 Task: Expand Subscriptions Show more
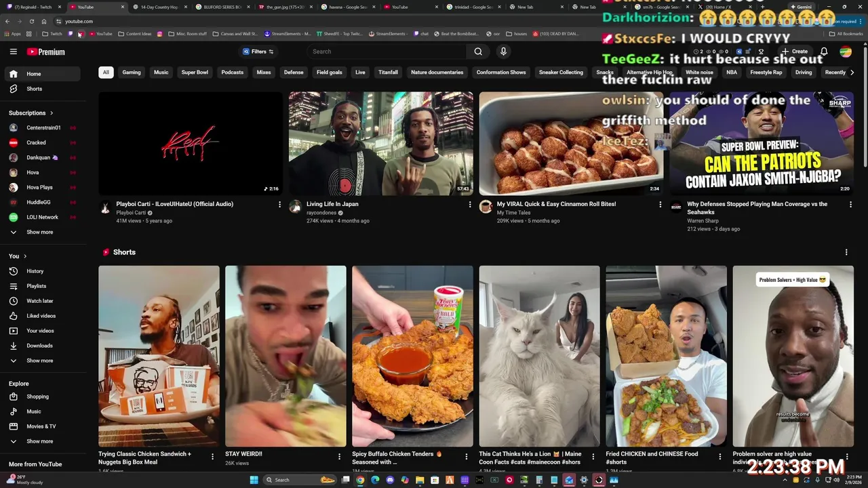[x=42, y=232]
